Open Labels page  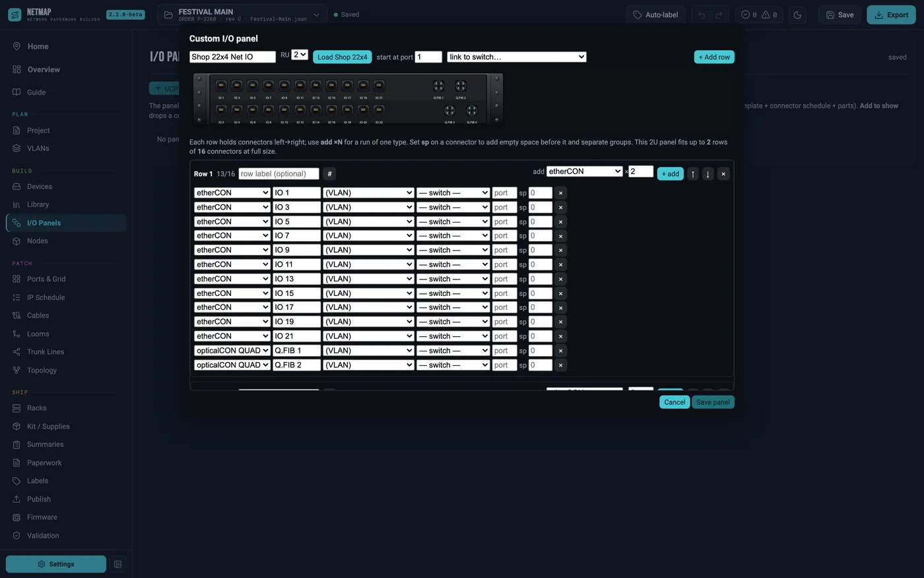point(66,480)
